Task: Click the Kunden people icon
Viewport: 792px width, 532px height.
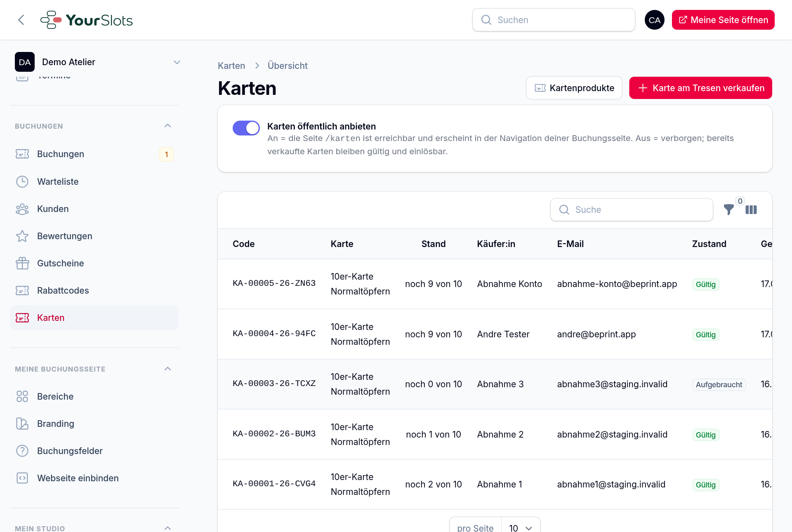Action: pos(22,209)
